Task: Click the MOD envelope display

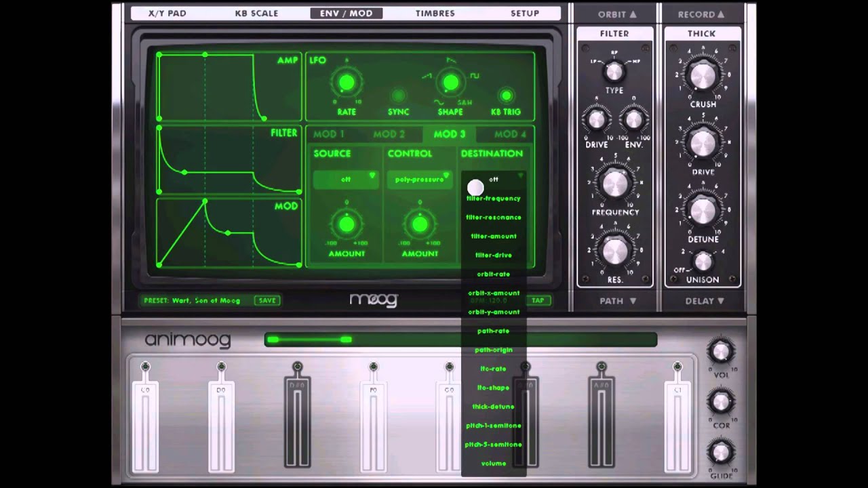Action: (229, 233)
